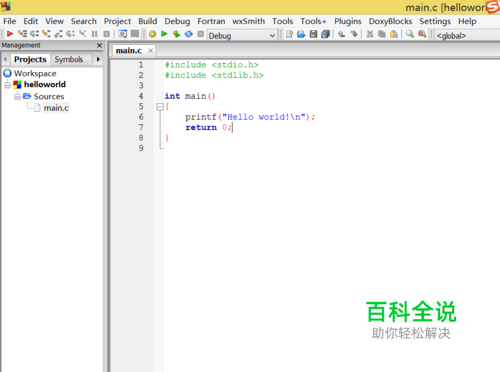The width and height of the screenshot is (500, 372).
Task: Open the File menu
Action: point(10,21)
